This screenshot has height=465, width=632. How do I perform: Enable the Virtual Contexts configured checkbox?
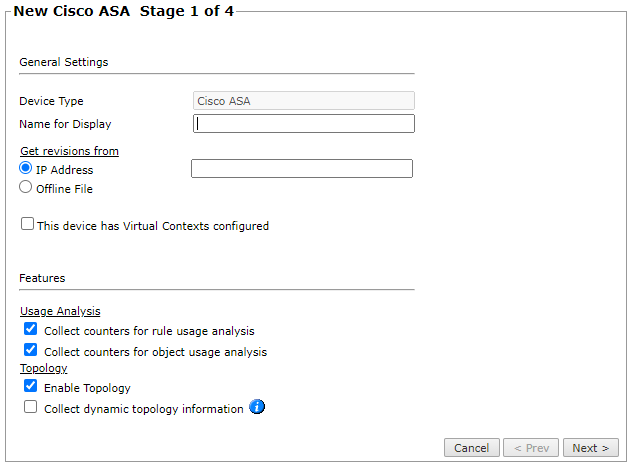tap(28, 225)
